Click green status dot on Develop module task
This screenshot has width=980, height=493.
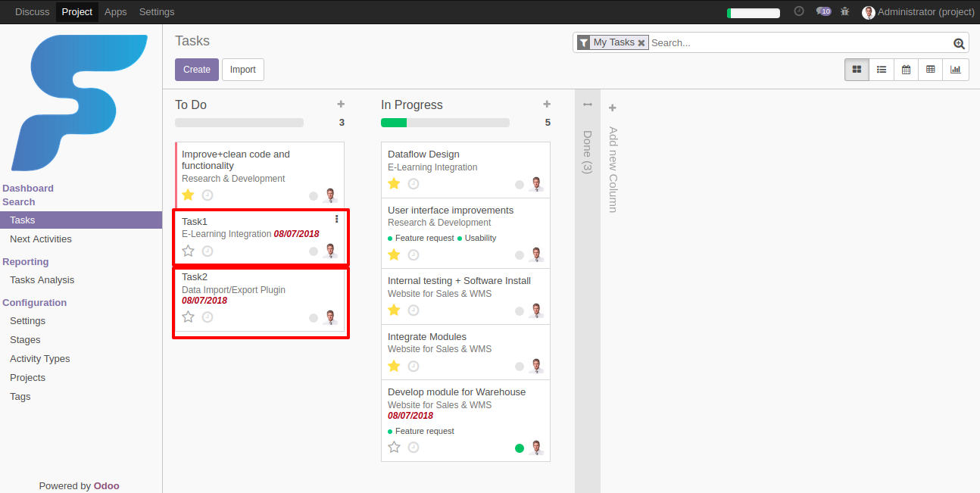coord(520,448)
